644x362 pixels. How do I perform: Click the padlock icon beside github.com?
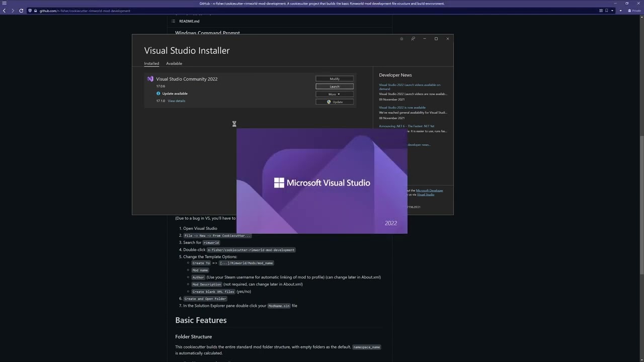point(36,11)
